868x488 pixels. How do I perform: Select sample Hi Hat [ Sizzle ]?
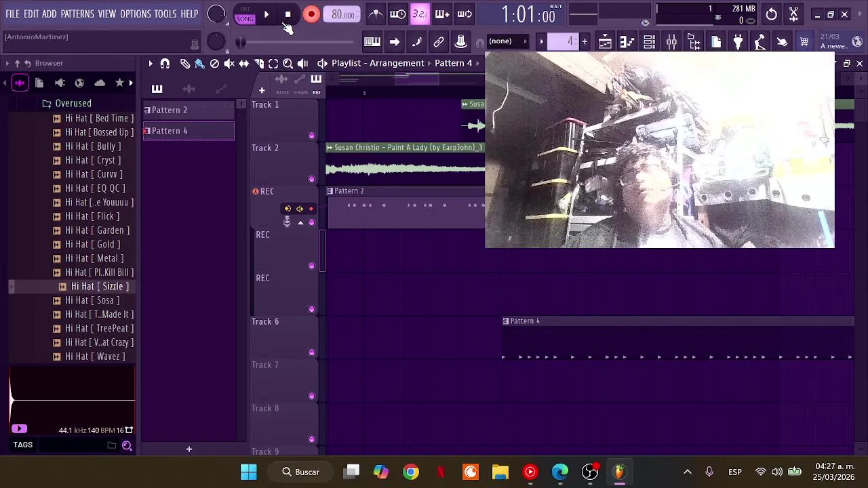pyautogui.click(x=100, y=286)
